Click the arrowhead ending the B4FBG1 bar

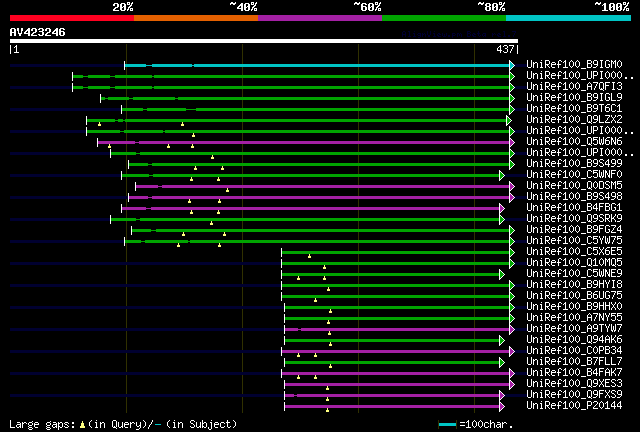point(502,209)
